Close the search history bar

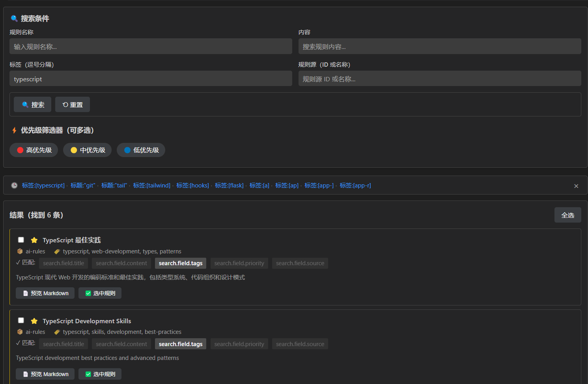tap(576, 186)
